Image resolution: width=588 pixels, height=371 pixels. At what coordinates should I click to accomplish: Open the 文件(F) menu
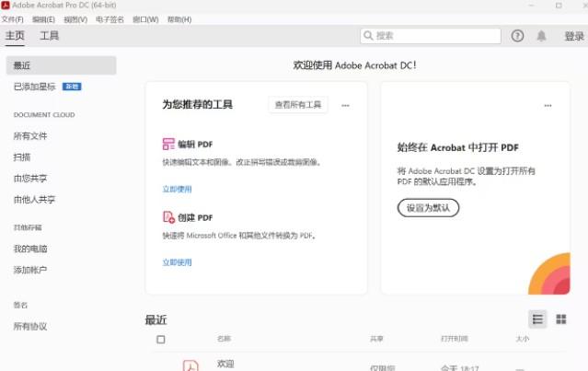tap(12, 19)
